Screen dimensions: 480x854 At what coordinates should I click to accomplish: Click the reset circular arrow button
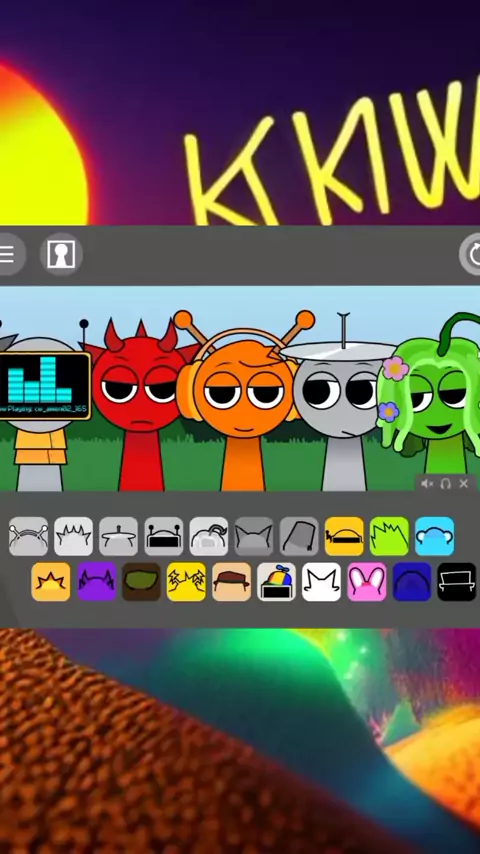[471, 254]
